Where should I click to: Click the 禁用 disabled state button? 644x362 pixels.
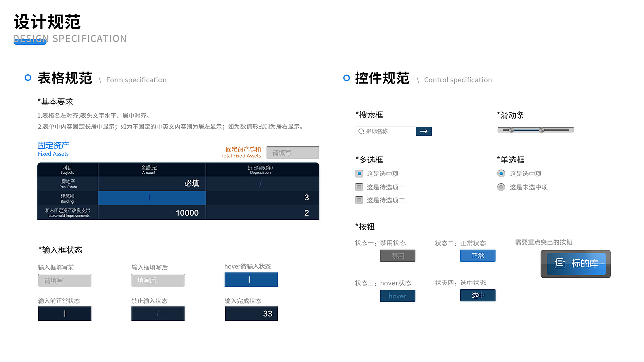point(397,256)
